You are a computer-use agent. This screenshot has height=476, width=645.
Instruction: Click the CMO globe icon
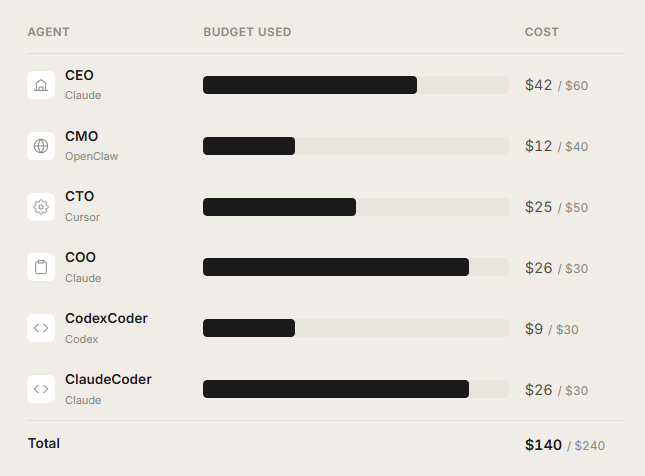click(41, 146)
